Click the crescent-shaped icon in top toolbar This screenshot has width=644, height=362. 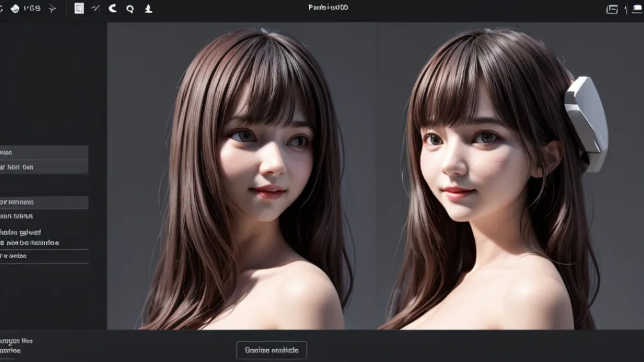(x=112, y=8)
